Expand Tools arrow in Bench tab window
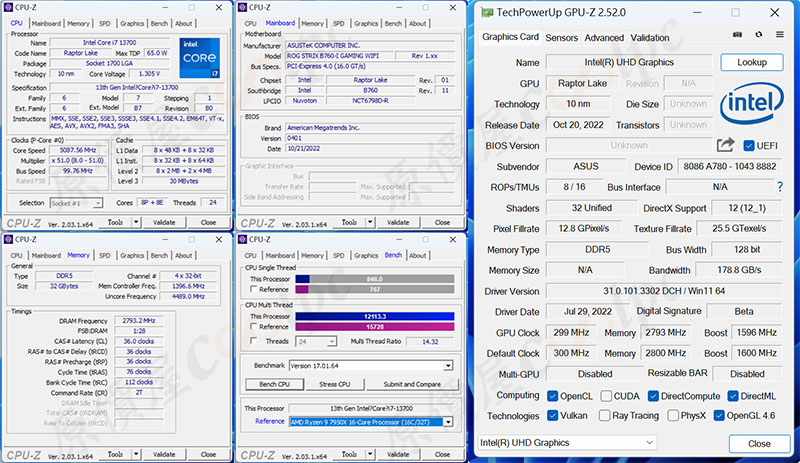The image size is (800, 463). [x=370, y=454]
